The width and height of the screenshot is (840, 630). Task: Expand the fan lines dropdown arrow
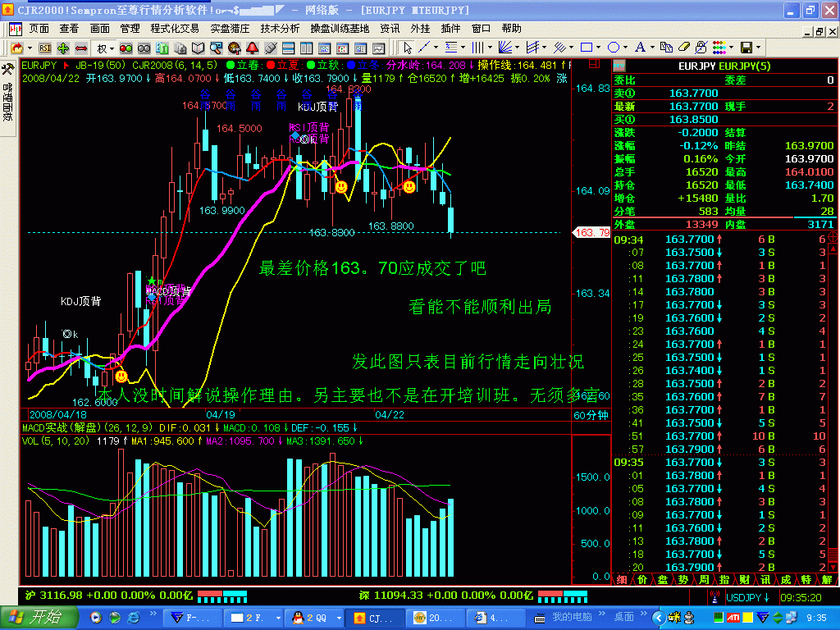pos(517,48)
